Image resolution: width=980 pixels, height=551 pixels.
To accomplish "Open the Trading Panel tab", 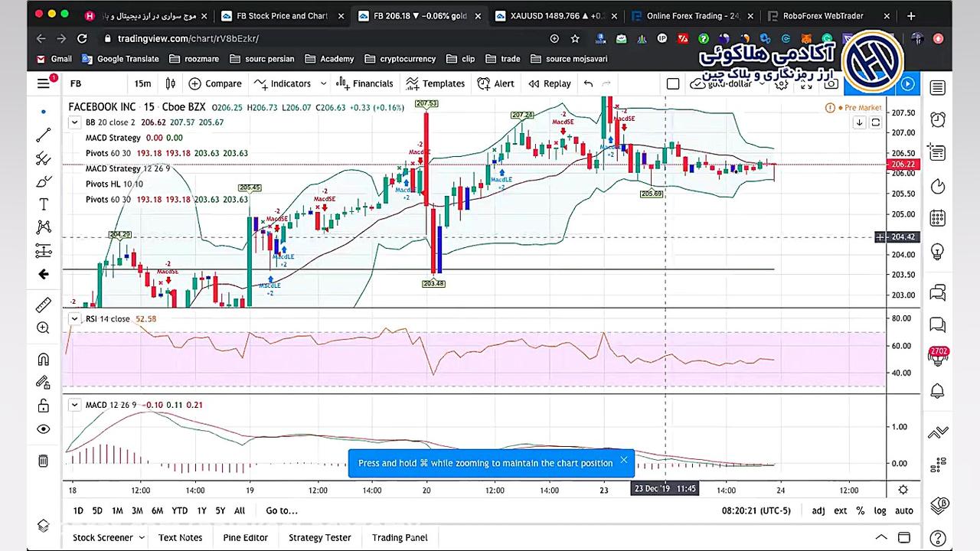I will pyautogui.click(x=400, y=537).
